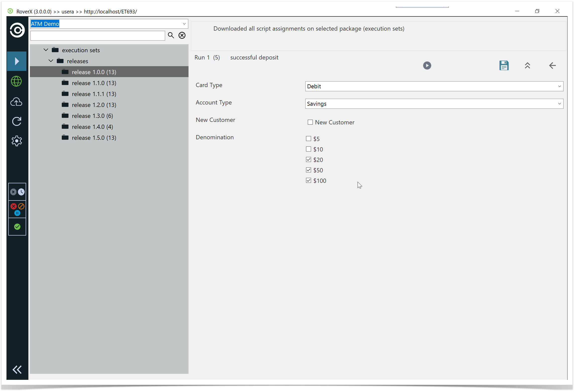Clear search with circled X icon
This screenshot has width=576, height=392.
point(182,35)
